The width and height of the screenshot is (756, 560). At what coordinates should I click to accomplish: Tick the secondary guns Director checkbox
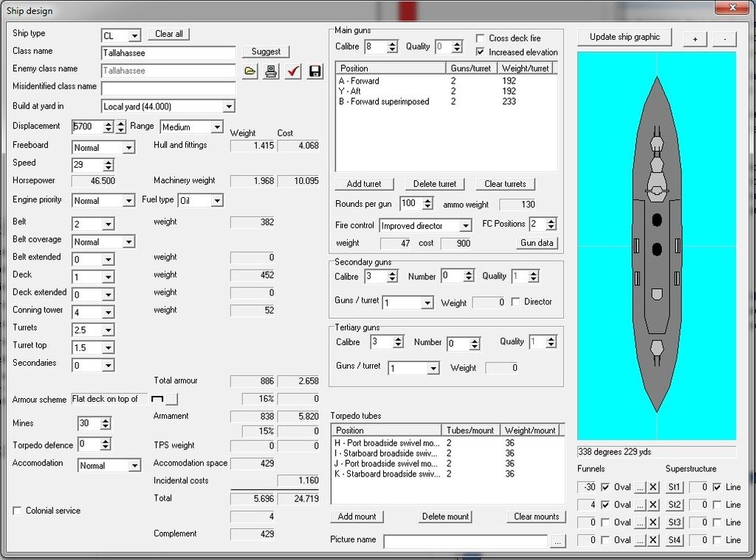[515, 301]
